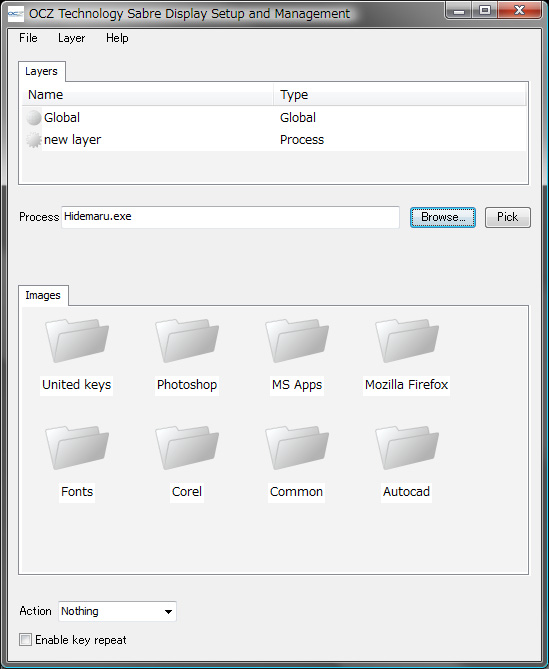Open the MS Apps folder icon
Viewport: 549px width, 669px height.
click(297, 341)
